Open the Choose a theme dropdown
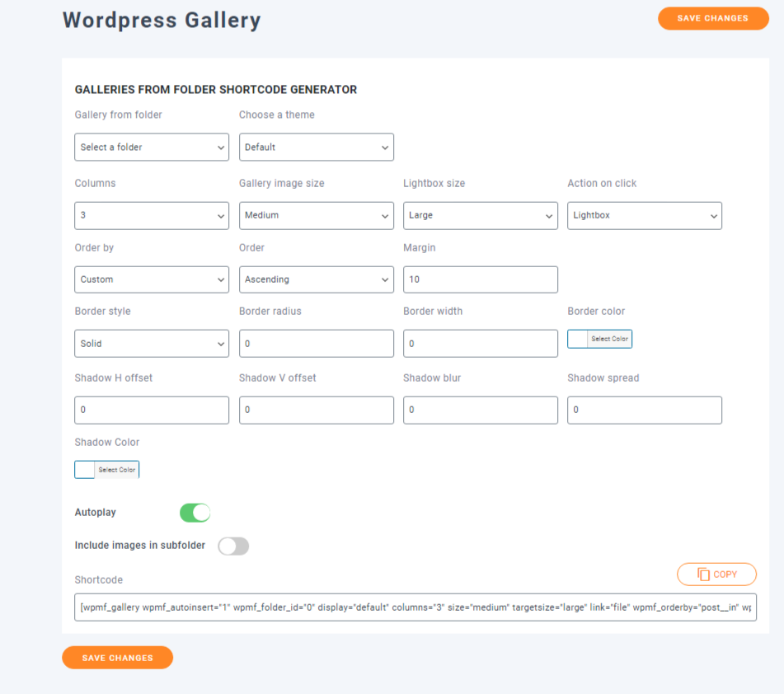 [x=316, y=147]
